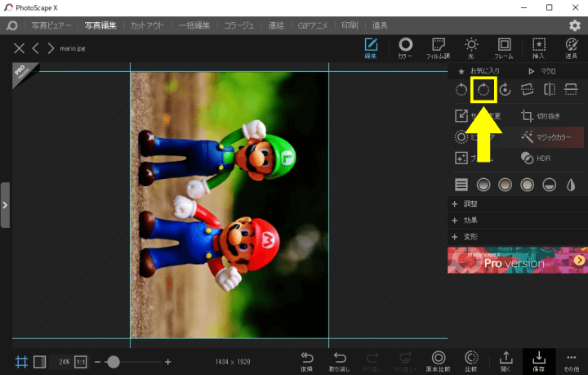The width and height of the screenshot is (588, 375).
Task: Flip the photo horizontally
Action: (x=550, y=90)
